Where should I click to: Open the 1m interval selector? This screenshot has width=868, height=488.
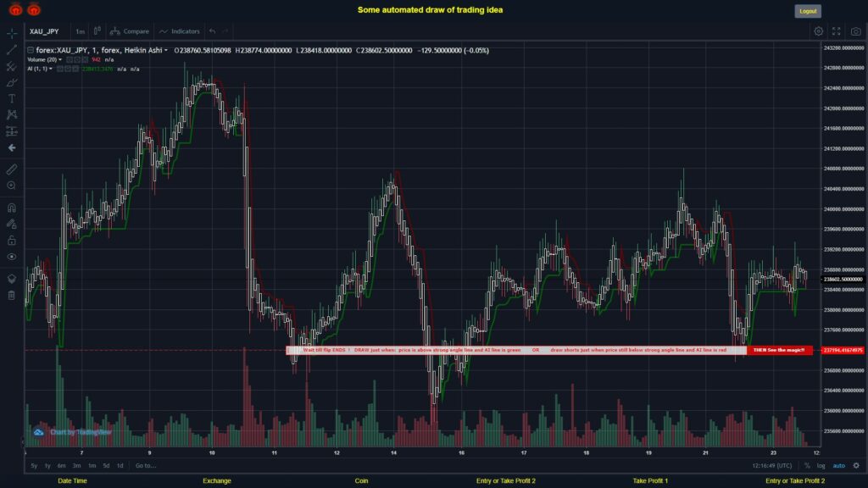(x=81, y=31)
